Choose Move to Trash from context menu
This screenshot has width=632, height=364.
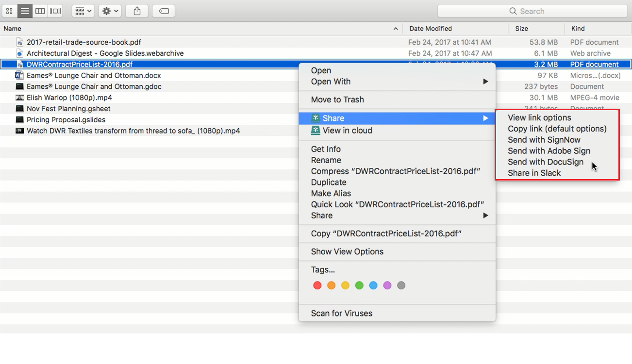point(337,99)
